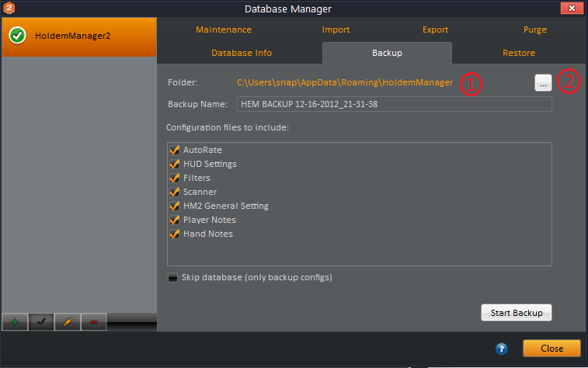Browse for folder with the ... button
Screen dimensions: 588x368
pyautogui.click(x=543, y=83)
